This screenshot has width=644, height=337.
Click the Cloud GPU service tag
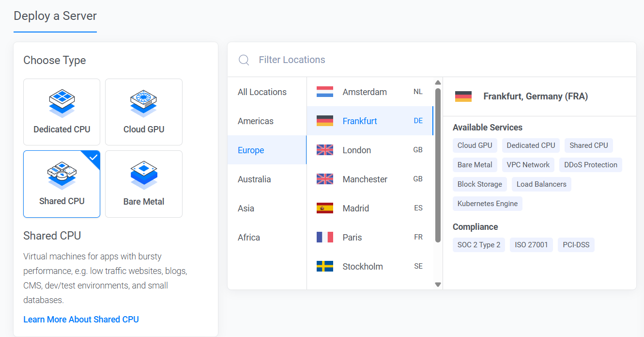pyautogui.click(x=475, y=145)
